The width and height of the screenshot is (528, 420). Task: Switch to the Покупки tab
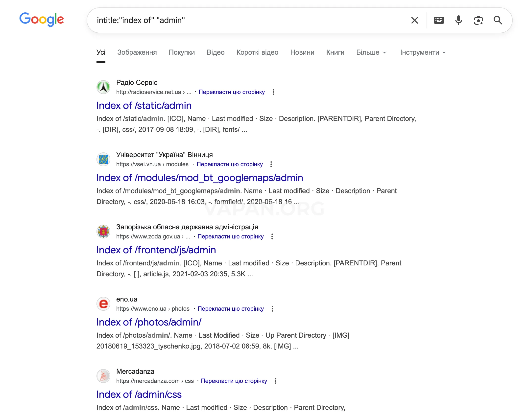[182, 52]
